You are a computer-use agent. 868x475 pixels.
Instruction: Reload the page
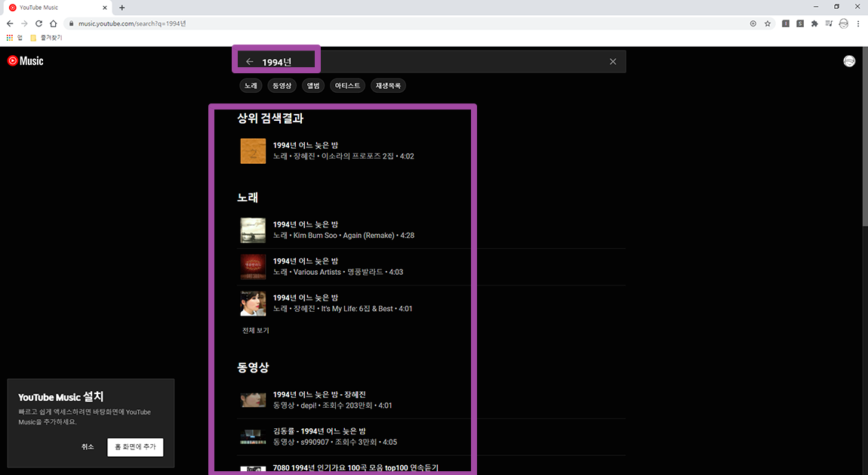[38, 24]
